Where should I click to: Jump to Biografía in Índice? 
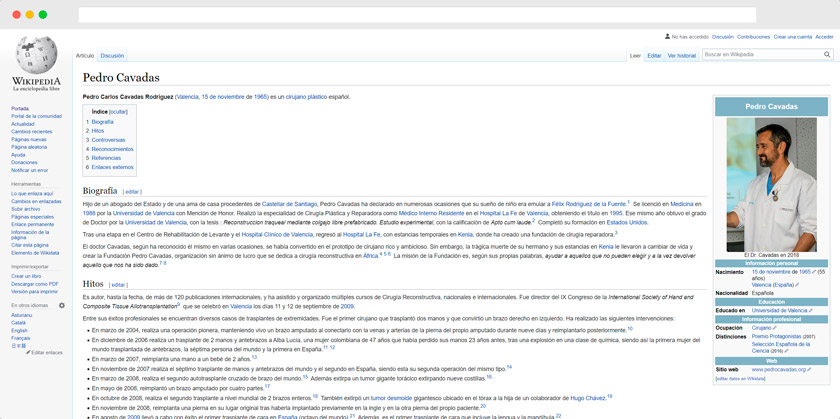[x=102, y=122]
